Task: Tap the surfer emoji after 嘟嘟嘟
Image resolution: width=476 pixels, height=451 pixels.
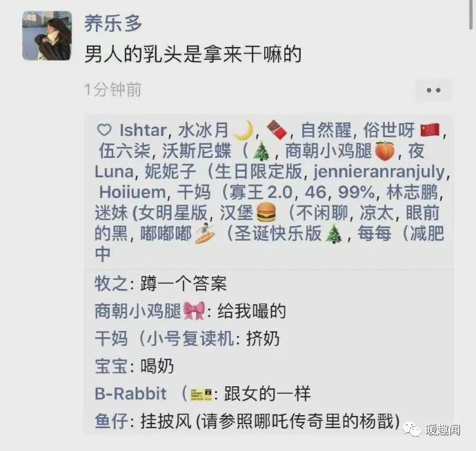Action: [205, 233]
